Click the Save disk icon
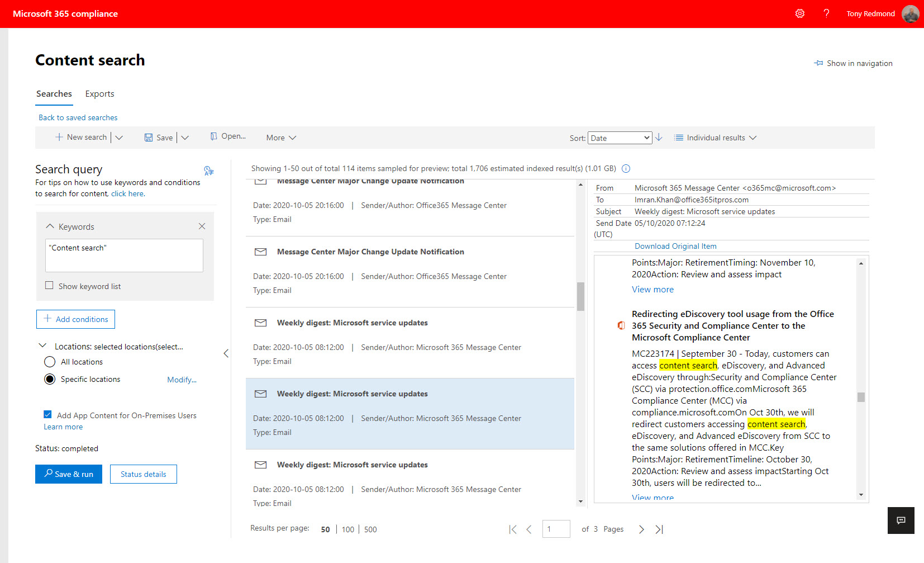The image size is (924, 563). [149, 138]
